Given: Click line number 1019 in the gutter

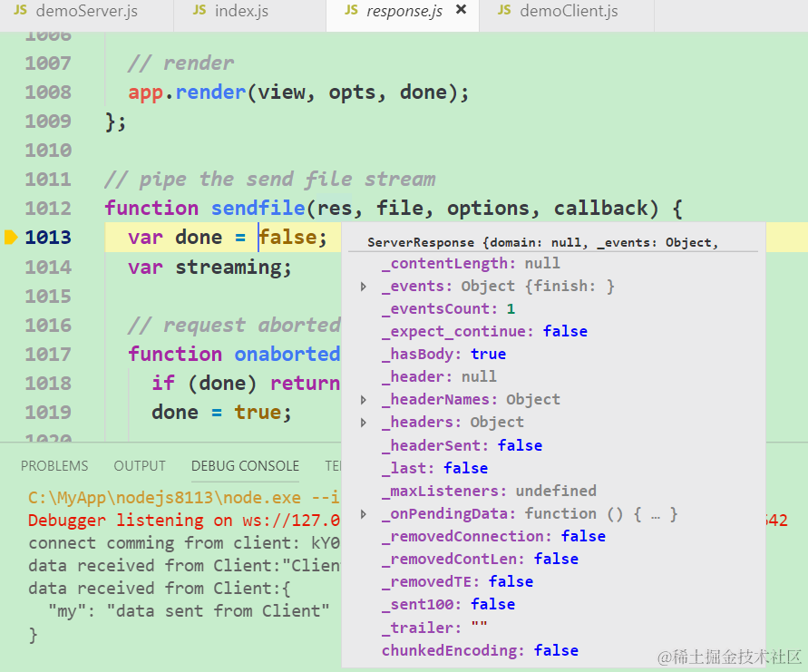Looking at the screenshot, I should point(48,413).
